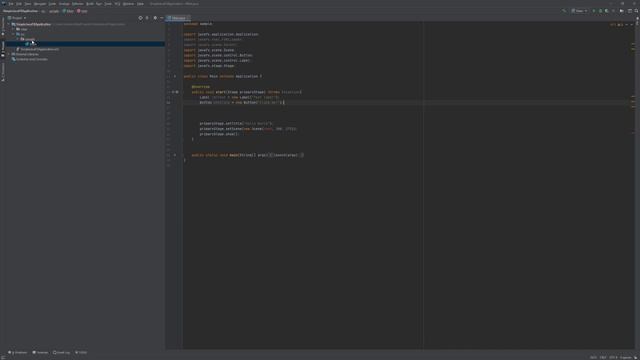Click the Main class breadcrumb in navigation bar
Viewport: 640px width, 360px height.
point(68,11)
